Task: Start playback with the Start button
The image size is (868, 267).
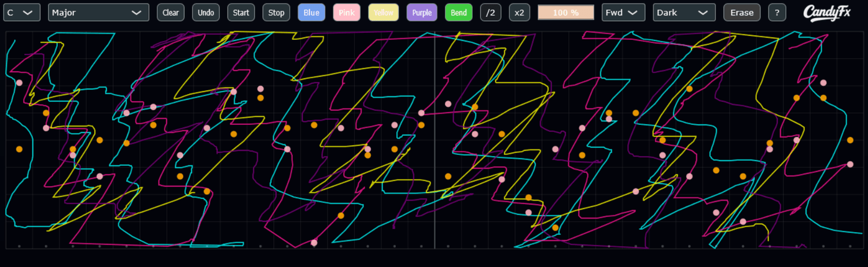Action: pyautogui.click(x=241, y=12)
